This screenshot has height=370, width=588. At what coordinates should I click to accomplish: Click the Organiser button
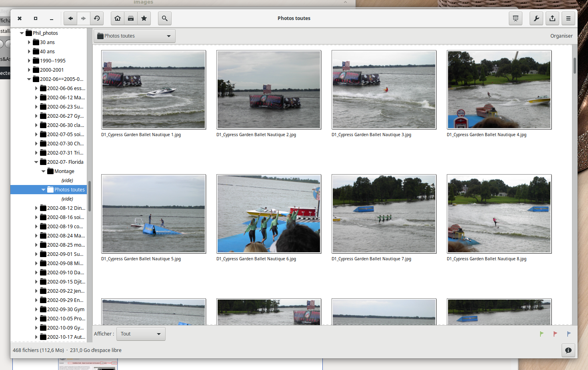pyautogui.click(x=561, y=36)
